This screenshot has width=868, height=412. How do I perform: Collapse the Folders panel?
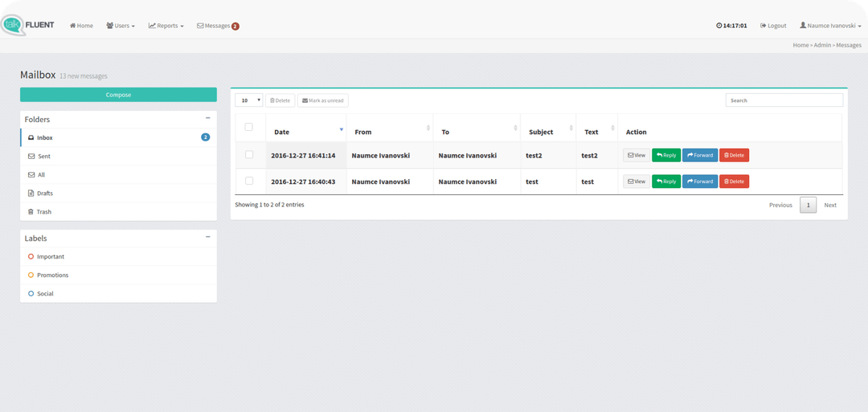[x=208, y=118]
